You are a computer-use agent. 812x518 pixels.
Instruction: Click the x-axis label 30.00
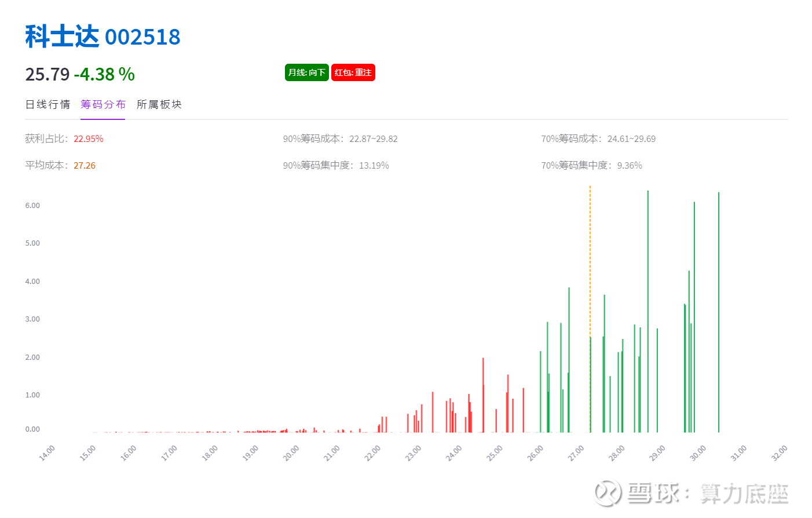point(698,453)
